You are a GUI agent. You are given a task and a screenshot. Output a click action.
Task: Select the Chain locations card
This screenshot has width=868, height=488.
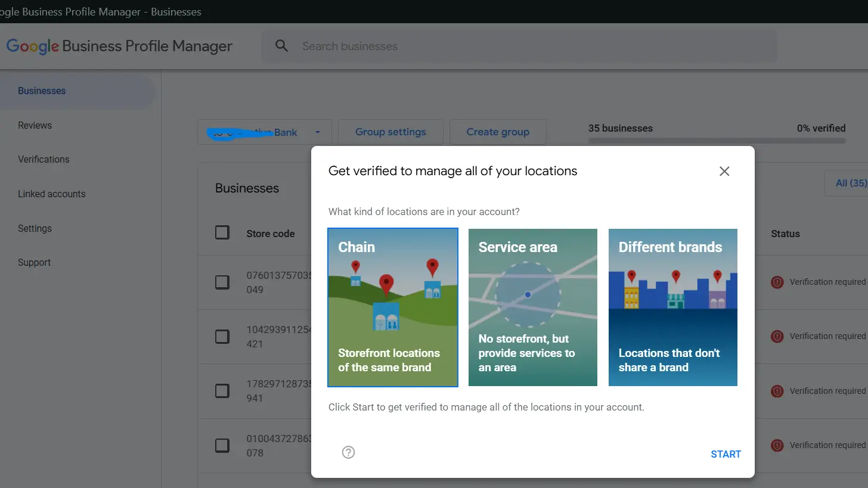(x=392, y=307)
